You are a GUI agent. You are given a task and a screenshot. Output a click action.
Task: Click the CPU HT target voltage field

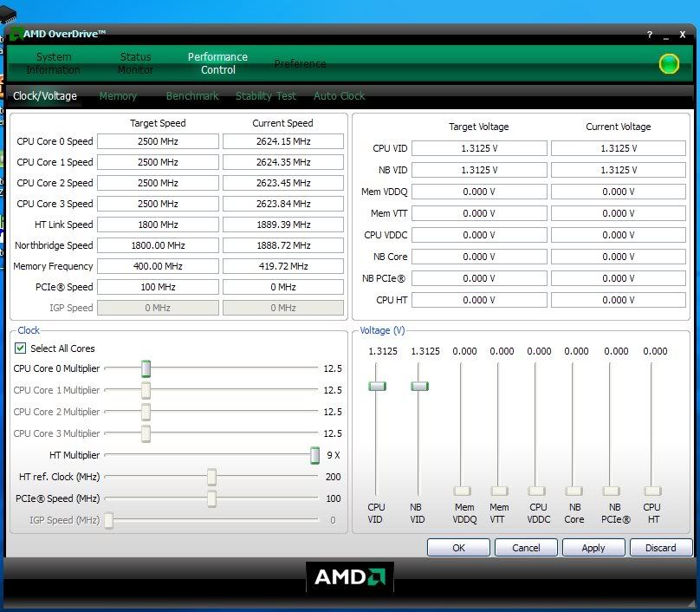[479, 300]
